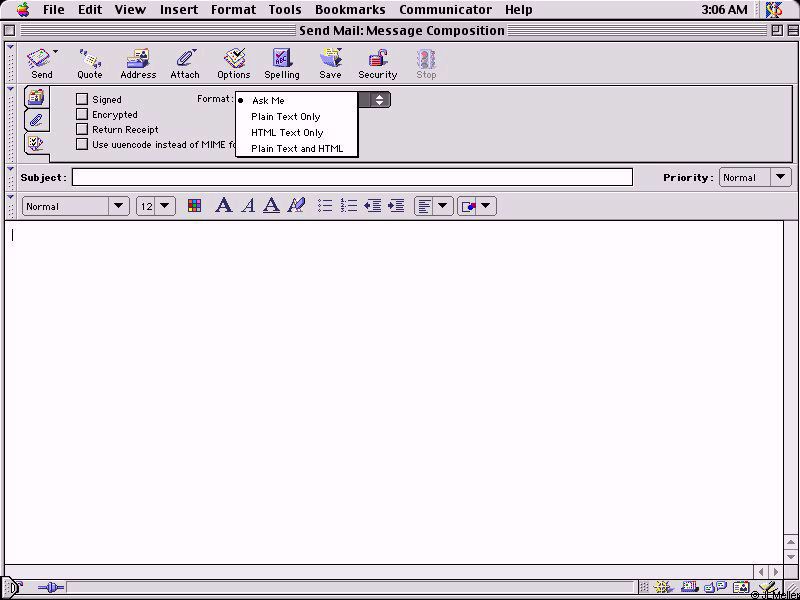Increase the paragraph indent
This screenshot has width=800, height=600.
[396, 206]
